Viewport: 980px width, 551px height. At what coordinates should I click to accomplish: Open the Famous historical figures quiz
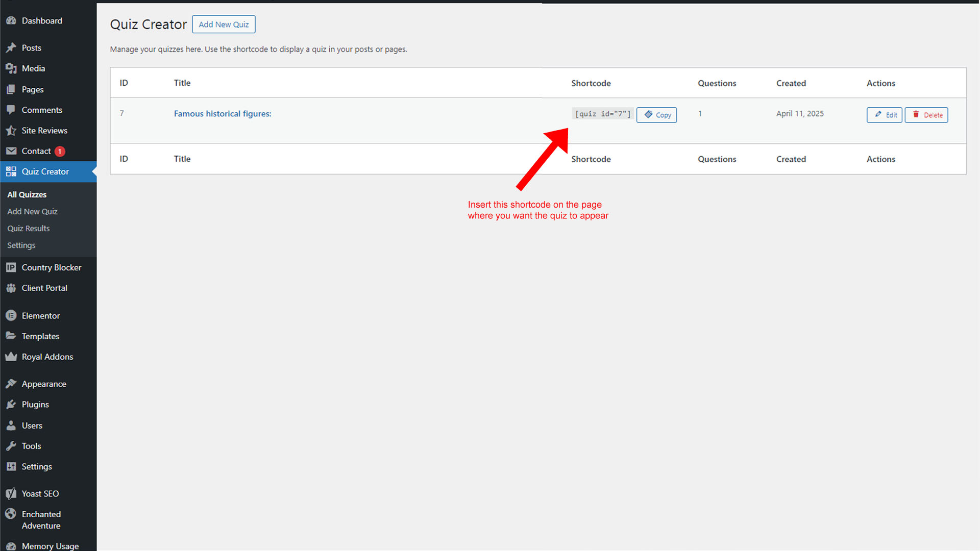[x=223, y=113]
